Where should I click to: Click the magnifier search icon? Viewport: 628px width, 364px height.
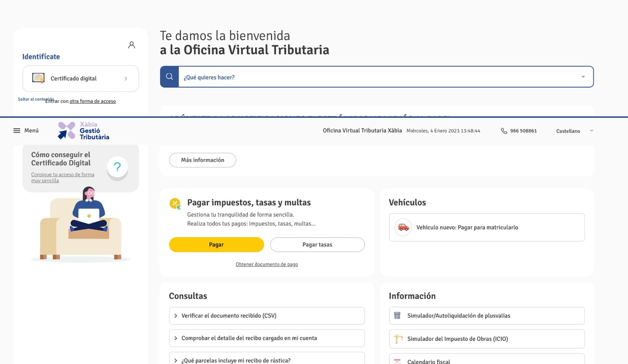point(169,77)
